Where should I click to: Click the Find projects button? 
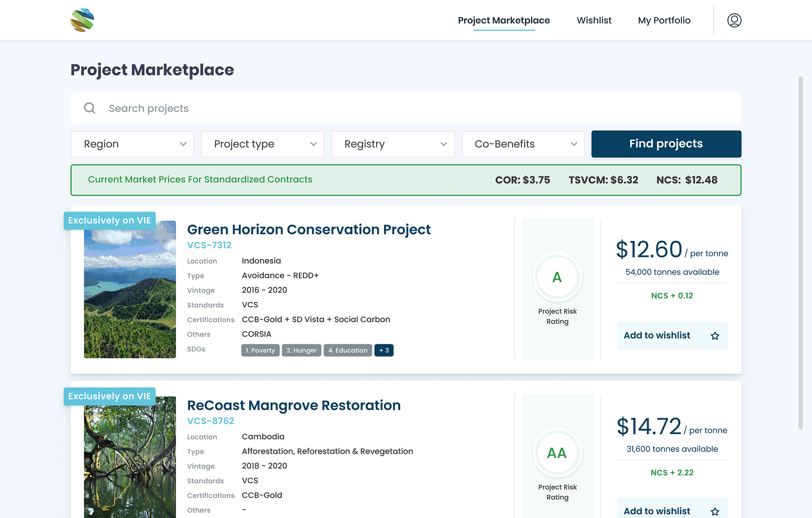[666, 144]
